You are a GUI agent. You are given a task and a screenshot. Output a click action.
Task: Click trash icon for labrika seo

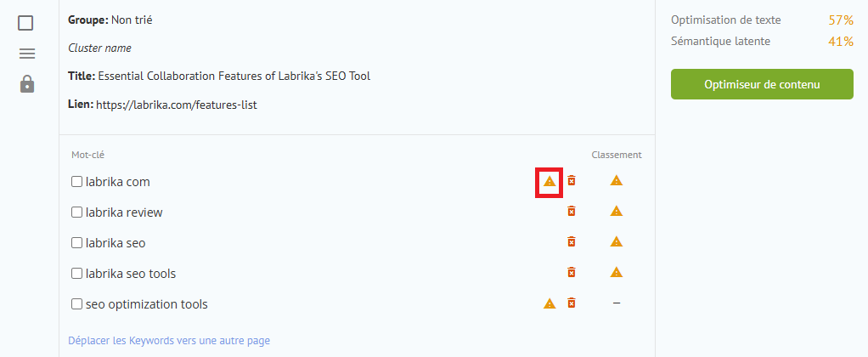572,241
